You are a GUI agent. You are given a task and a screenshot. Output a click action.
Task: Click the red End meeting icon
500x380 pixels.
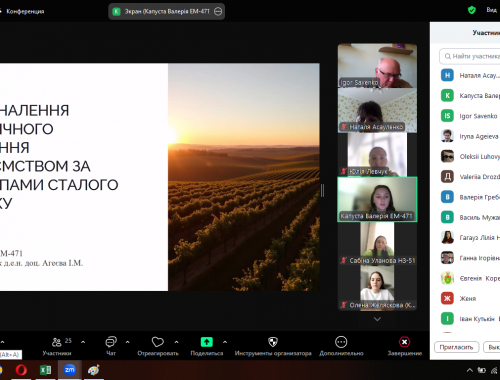pyautogui.click(x=404, y=342)
